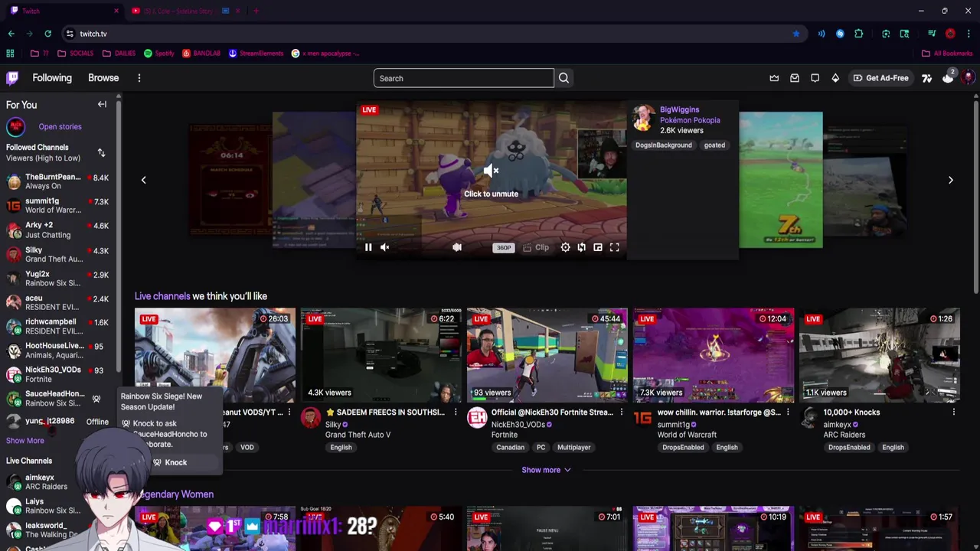The width and height of the screenshot is (980, 551).
Task: Click the DogsInBackground tag
Action: [x=663, y=145]
